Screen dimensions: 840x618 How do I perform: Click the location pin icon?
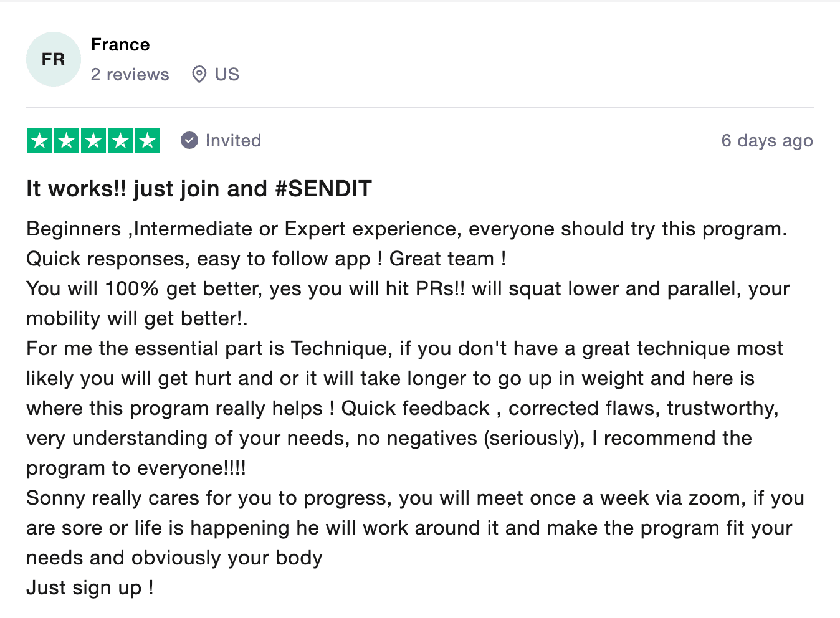pyautogui.click(x=199, y=75)
